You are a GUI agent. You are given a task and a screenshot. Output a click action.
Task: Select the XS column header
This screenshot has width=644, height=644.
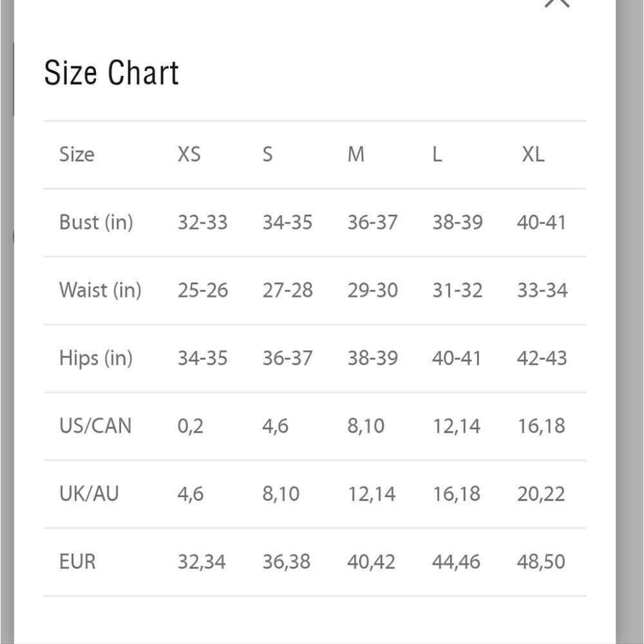[x=189, y=155]
